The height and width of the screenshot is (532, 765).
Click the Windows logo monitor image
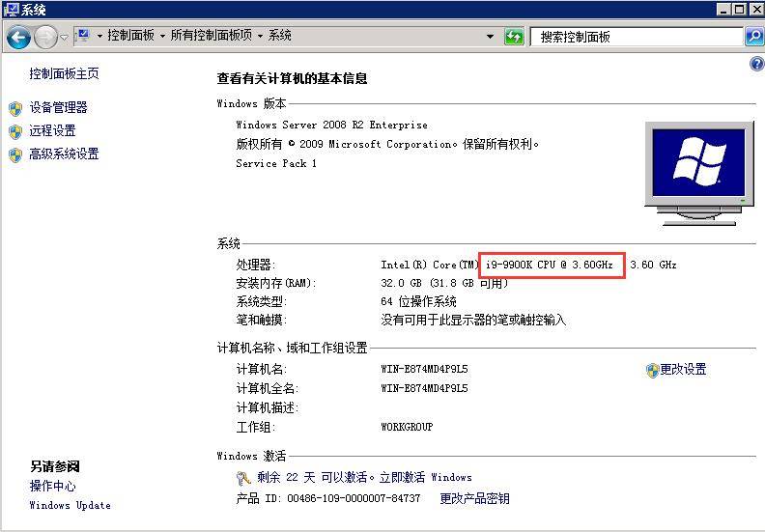(699, 173)
